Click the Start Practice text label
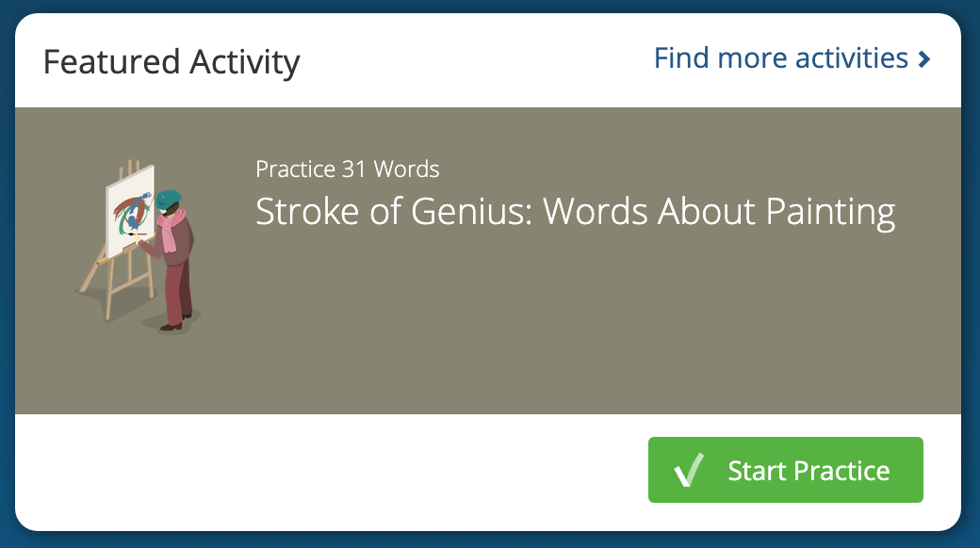The width and height of the screenshot is (980, 548). [x=808, y=470]
